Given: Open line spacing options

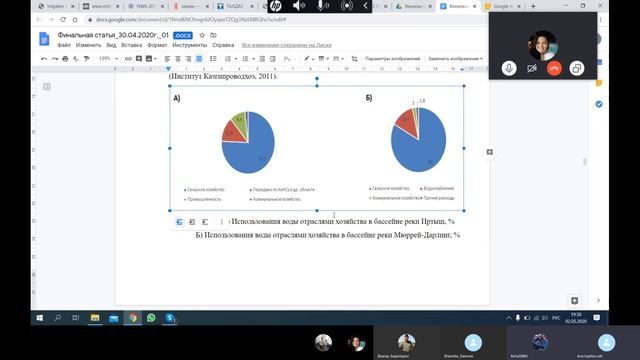Looking at the screenshot, I should [213, 59].
